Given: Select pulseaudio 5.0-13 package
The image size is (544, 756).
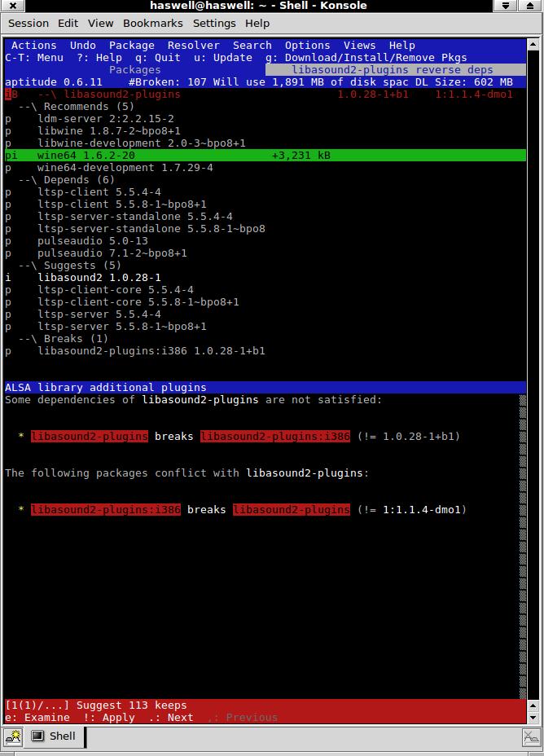Looking at the screenshot, I should tap(265, 240).
